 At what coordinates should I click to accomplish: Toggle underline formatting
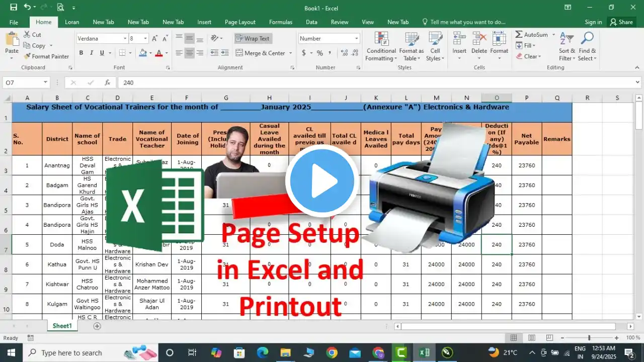pyautogui.click(x=102, y=53)
